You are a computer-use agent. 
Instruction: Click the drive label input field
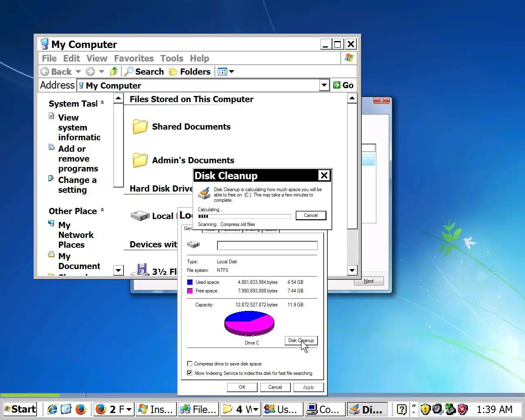click(267, 245)
